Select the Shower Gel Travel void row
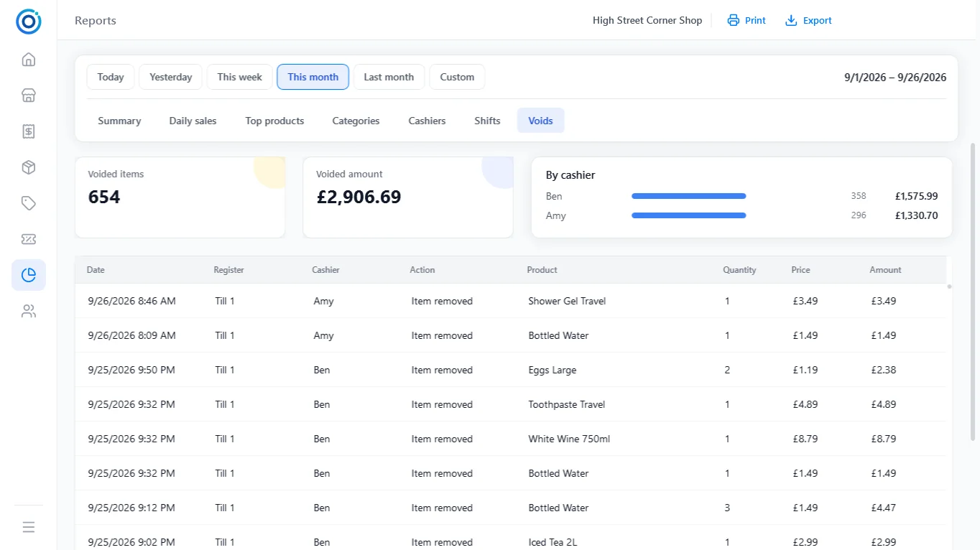 pyautogui.click(x=510, y=301)
